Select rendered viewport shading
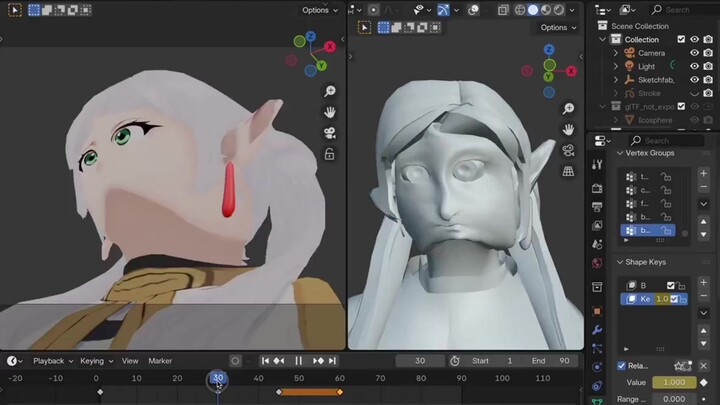The height and width of the screenshot is (405, 720). coord(558,10)
